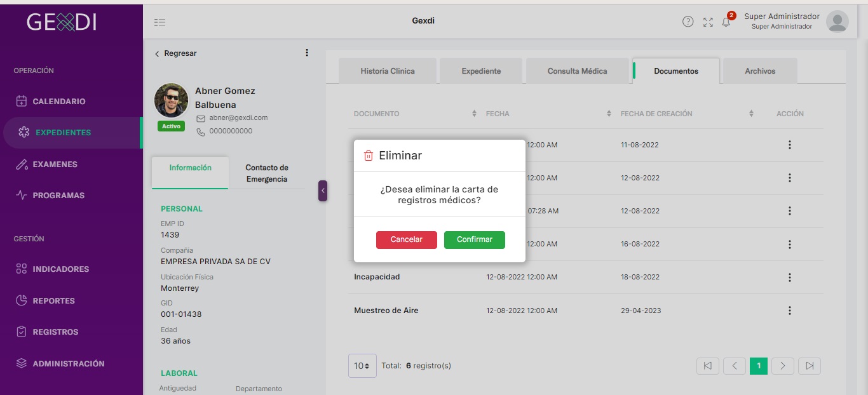Viewport: 868px width, 395px height.
Task: Switch to the Expediente tab
Action: click(481, 71)
